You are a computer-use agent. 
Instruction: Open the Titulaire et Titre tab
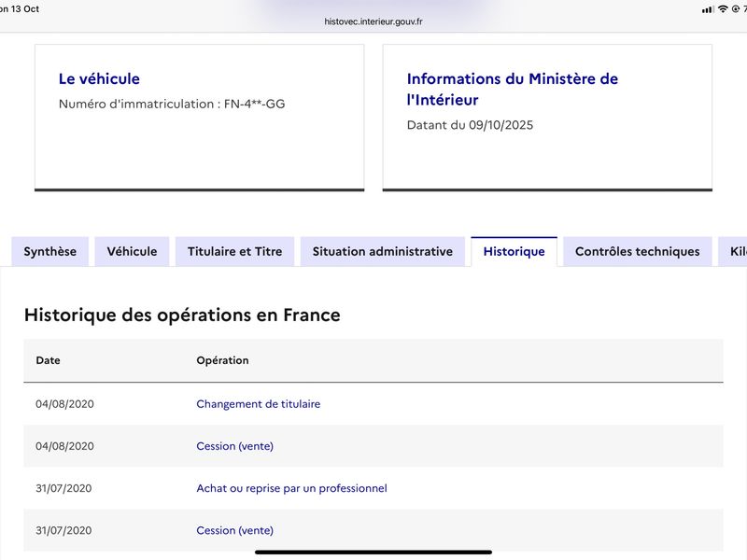[x=235, y=251]
